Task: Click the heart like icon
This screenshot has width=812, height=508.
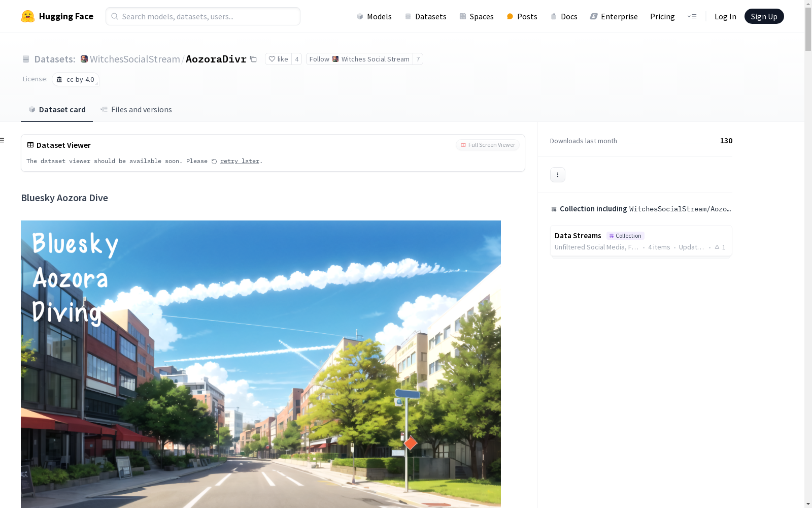Action: click(x=272, y=59)
